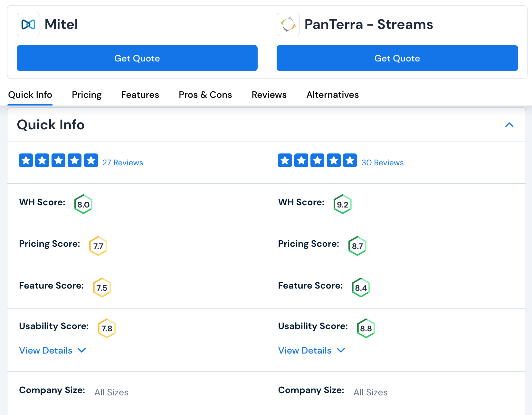Click the Mitel product name heading
The image size is (532, 415).
[x=61, y=24]
